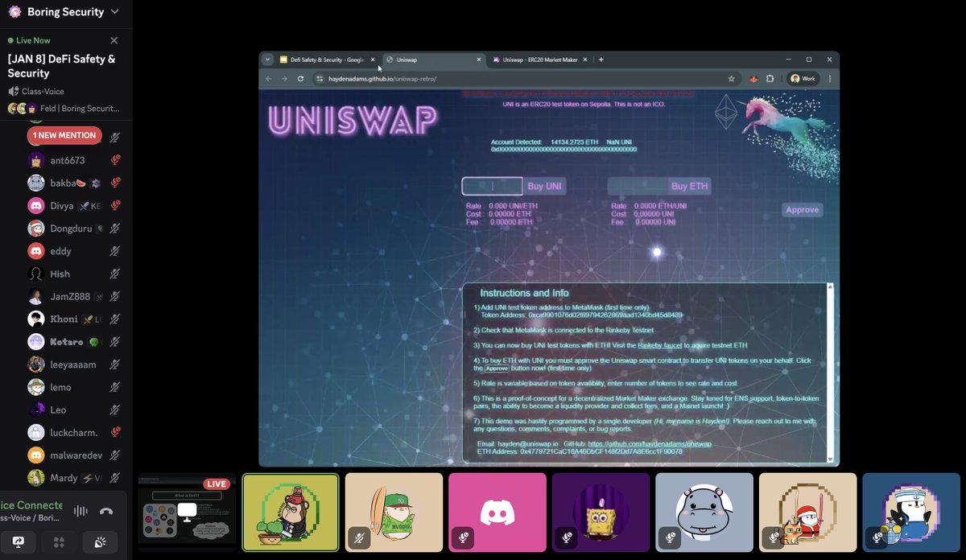Open the MetaMask fox extension icon

point(754,79)
